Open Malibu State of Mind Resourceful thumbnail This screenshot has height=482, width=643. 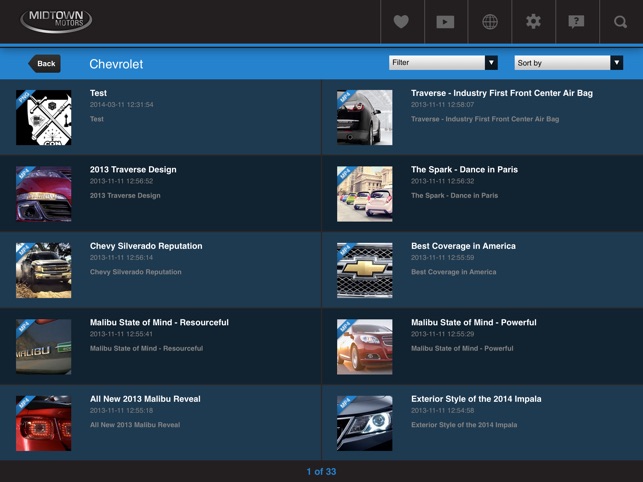tap(43, 347)
